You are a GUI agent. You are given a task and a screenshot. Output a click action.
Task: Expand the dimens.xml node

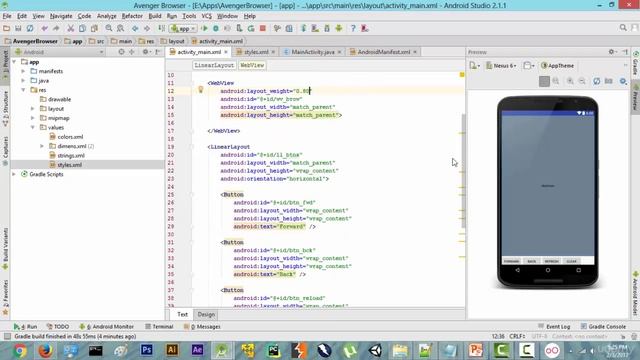[x=42, y=146]
